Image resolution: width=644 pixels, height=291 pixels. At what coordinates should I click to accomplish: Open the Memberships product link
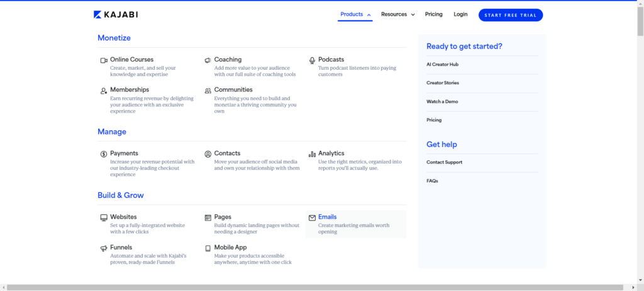point(130,89)
